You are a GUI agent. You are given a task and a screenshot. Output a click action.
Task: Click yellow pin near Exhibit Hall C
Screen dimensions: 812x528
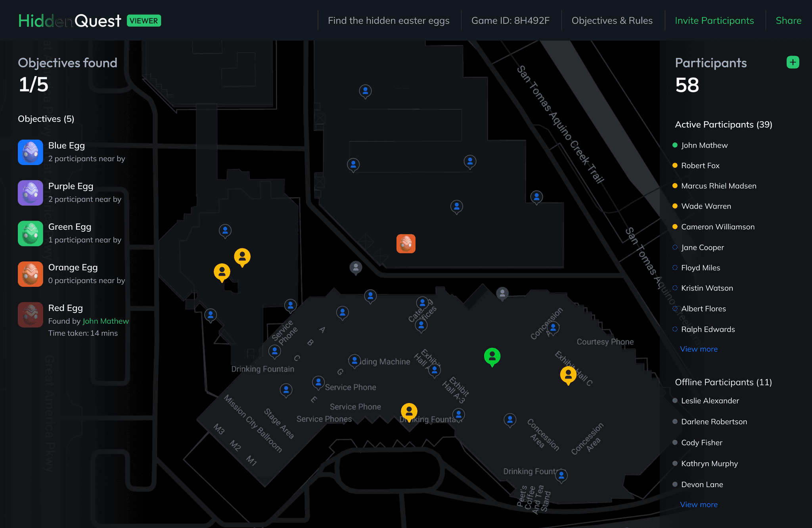(568, 374)
